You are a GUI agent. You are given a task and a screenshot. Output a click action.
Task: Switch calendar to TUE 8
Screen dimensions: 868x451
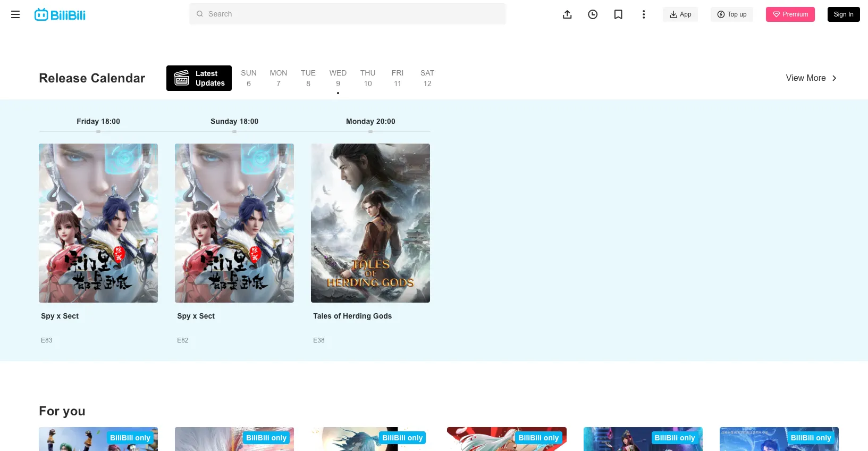point(308,78)
